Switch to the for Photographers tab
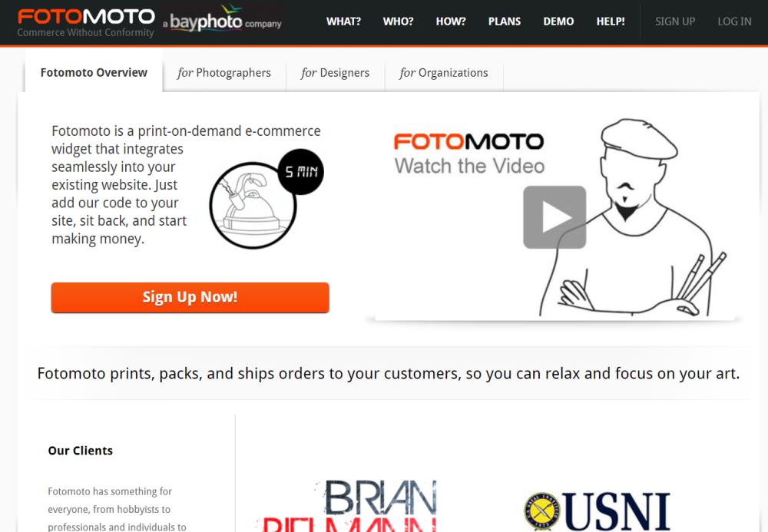 (x=223, y=73)
